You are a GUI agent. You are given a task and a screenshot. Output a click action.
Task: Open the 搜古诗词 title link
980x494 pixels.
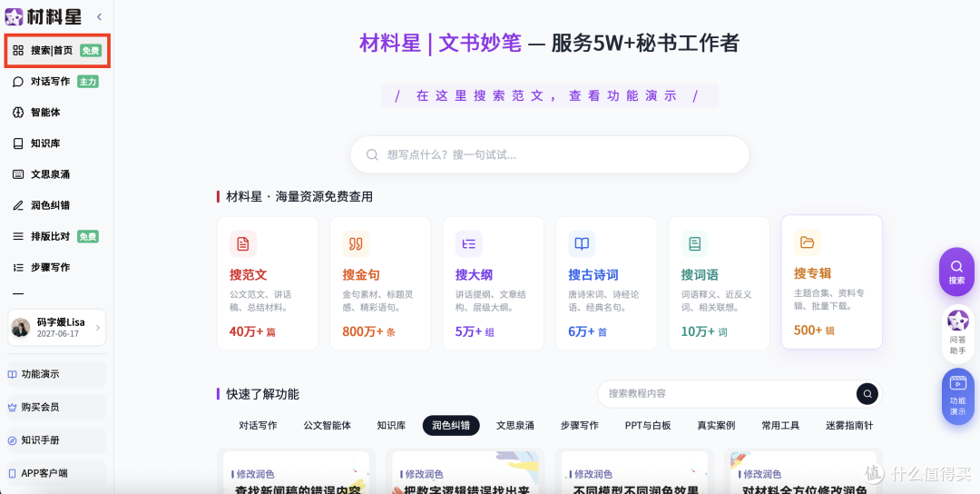pyautogui.click(x=593, y=275)
